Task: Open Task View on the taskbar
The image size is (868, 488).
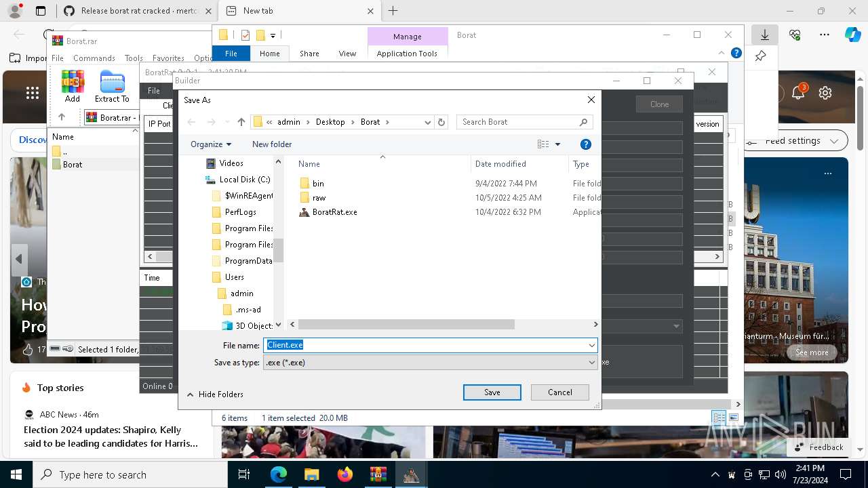Action: [244, 474]
